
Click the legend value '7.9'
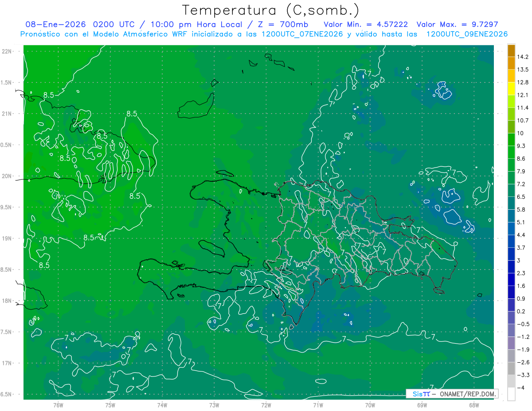(521, 172)
